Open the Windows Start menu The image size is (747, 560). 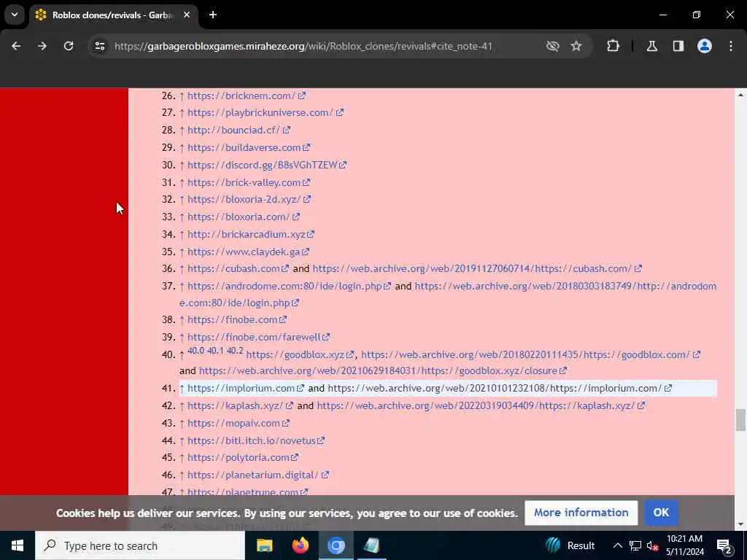click(x=18, y=545)
